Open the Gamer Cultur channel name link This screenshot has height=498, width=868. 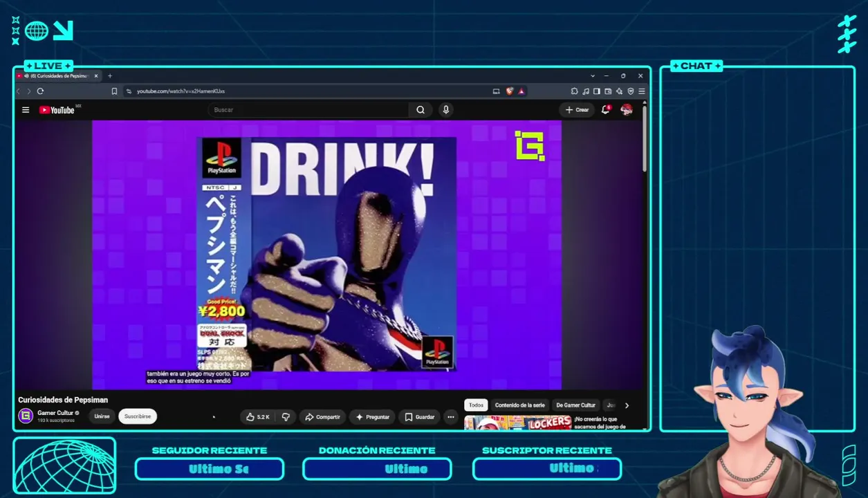coord(55,413)
